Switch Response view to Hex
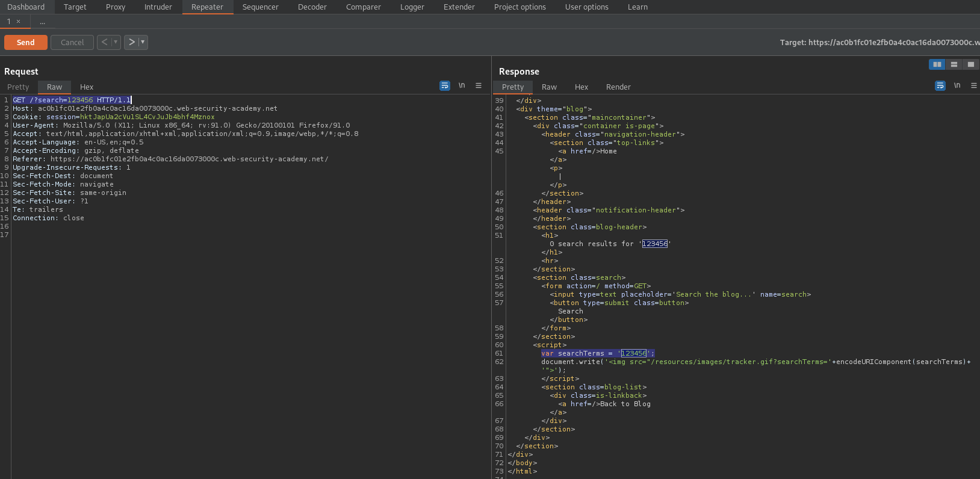980x479 pixels. point(581,87)
